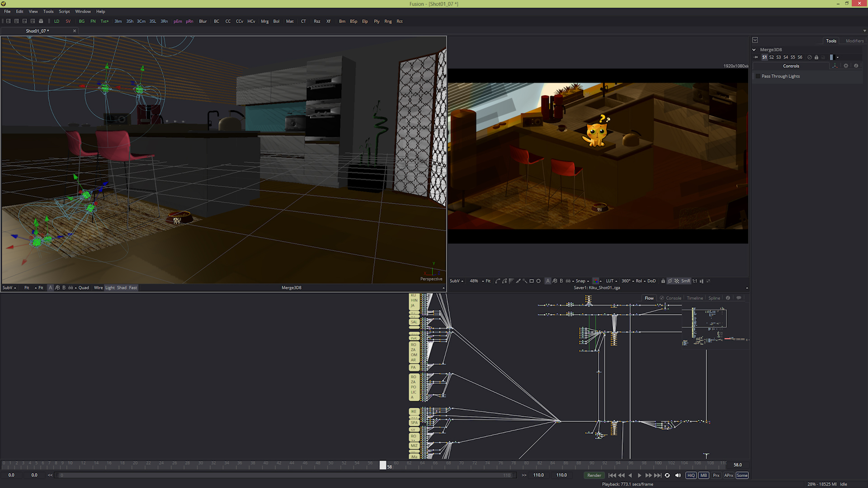Viewport: 868px width, 488px height.
Task: Select the S3 settings slot
Action: [778, 57]
